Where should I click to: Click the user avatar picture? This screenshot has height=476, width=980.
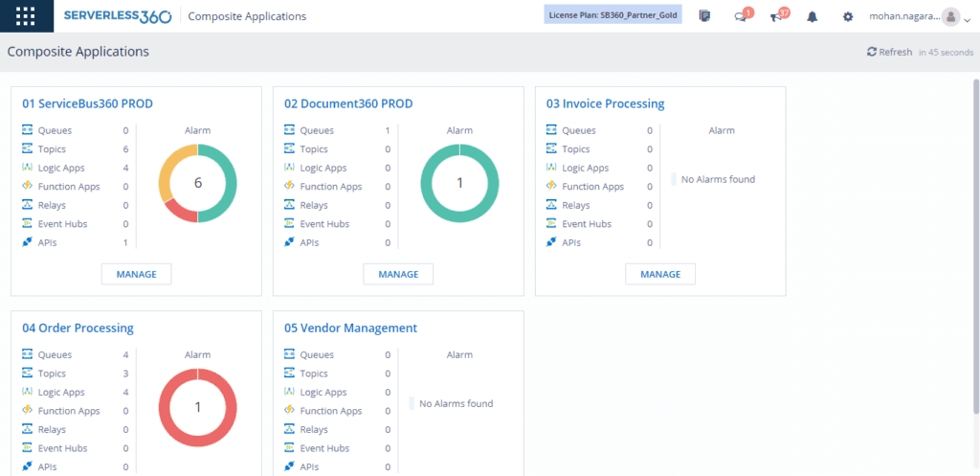click(x=950, y=16)
